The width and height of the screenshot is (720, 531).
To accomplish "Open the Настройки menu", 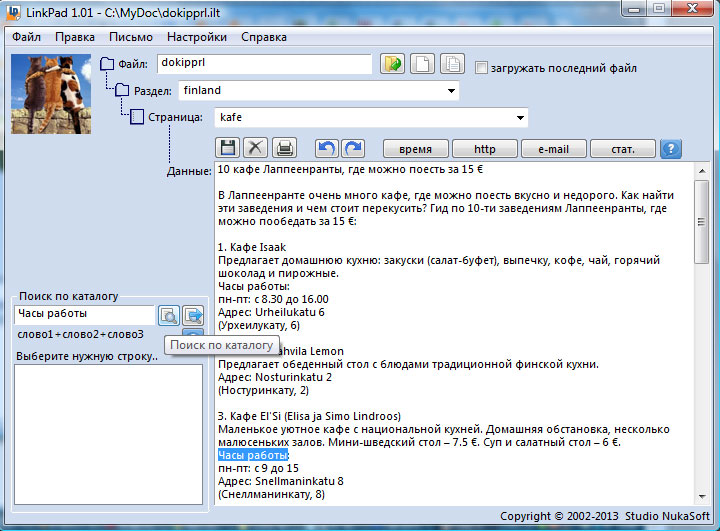I will click(197, 37).
